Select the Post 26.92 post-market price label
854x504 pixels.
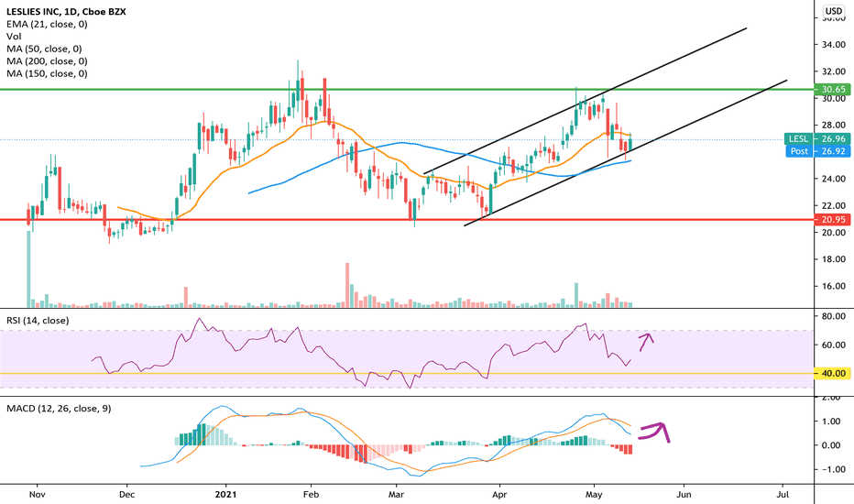(818, 151)
